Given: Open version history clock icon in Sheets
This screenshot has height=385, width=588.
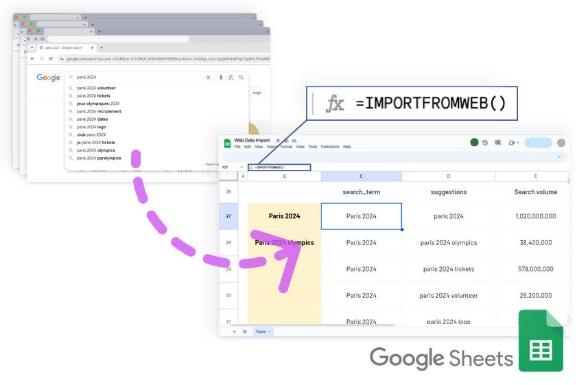Looking at the screenshot, I should [485, 143].
